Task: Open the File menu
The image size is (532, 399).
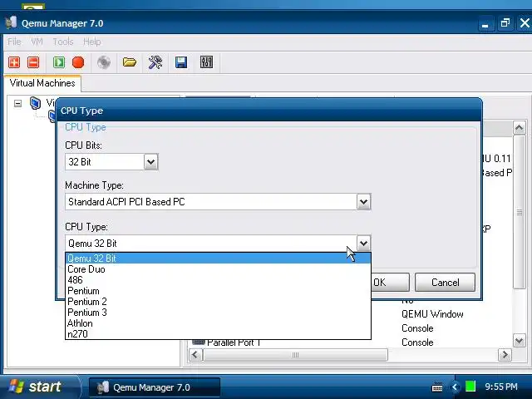Action: 14,42
